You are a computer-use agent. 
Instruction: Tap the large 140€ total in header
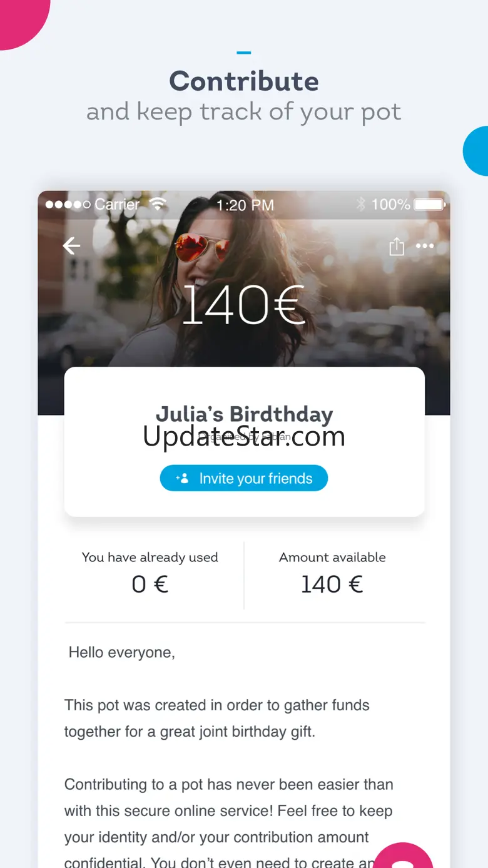[x=244, y=306]
